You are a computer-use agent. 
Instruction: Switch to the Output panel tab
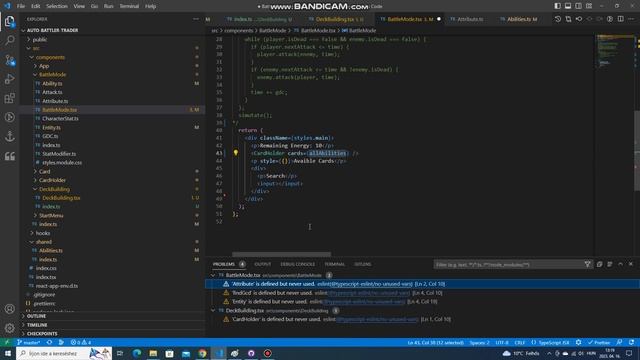[x=262, y=264]
